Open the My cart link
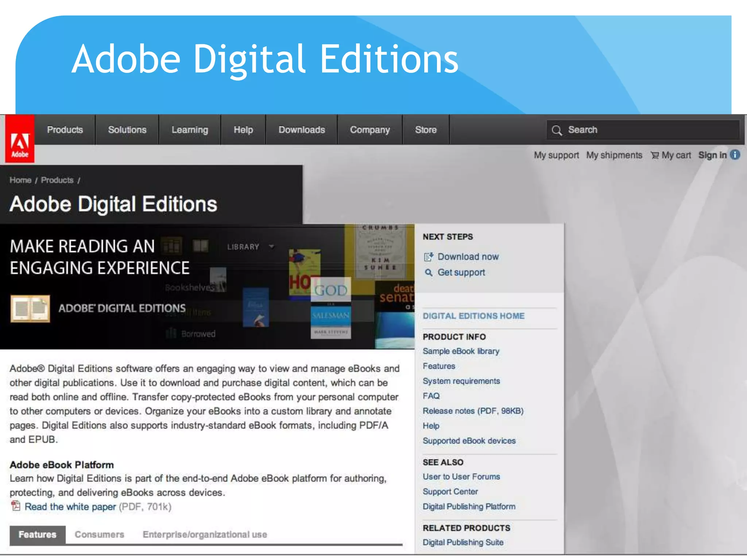This screenshot has width=747, height=560. coord(676,155)
